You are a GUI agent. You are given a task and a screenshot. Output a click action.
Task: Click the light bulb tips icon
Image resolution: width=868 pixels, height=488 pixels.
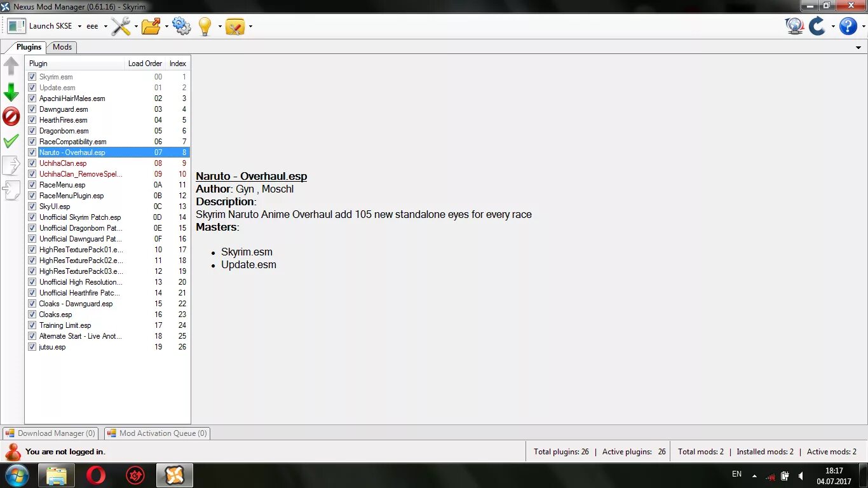[205, 26]
